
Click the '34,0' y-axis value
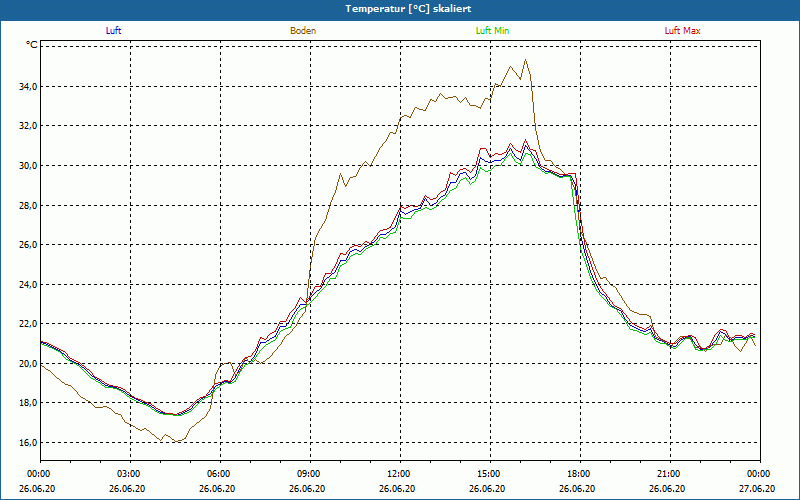click(29, 87)
